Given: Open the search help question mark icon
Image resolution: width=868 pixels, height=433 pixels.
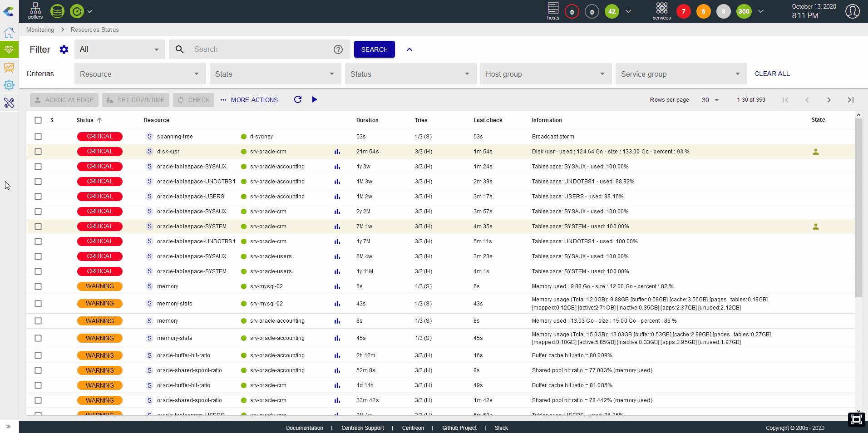Looking at the screenshot, I should 338,49.
